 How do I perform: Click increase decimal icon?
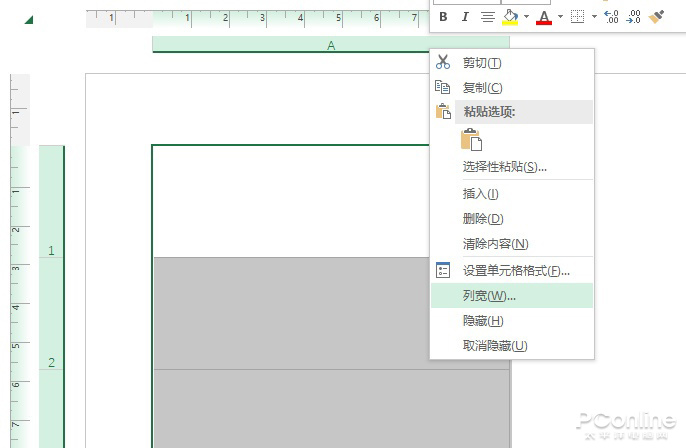coord(611,17)
